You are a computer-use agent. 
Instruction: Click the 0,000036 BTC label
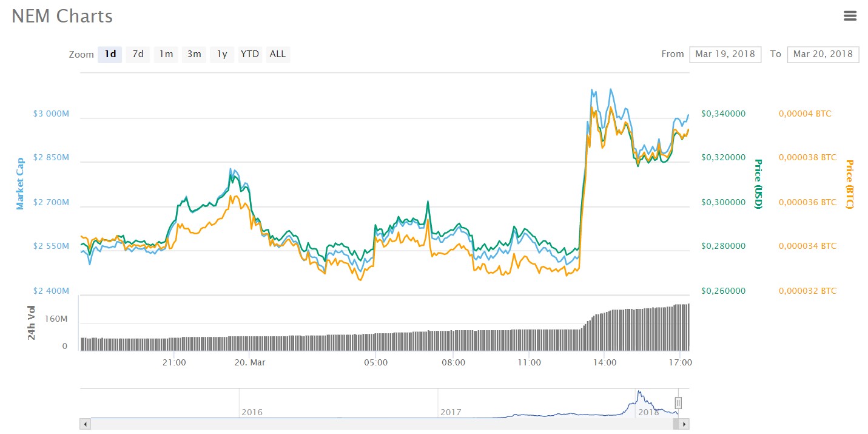tap(807, 202)
